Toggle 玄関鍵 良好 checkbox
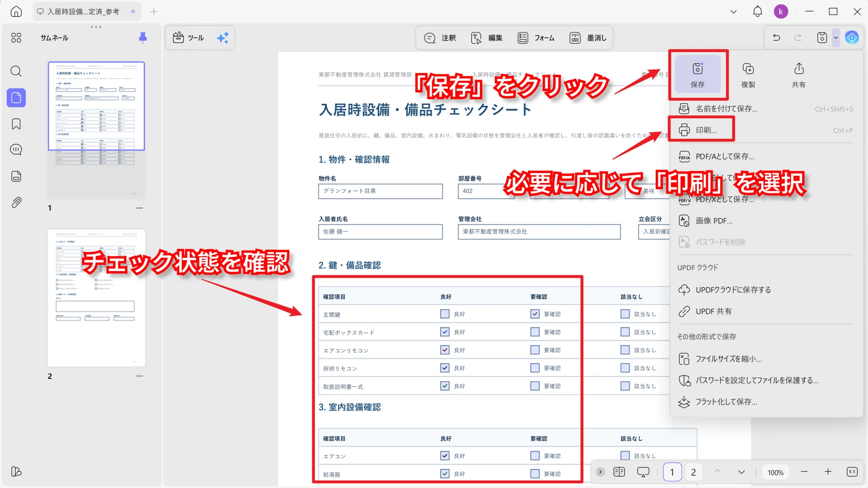Screen dimensions: 868x488 [x=445, y=314]
